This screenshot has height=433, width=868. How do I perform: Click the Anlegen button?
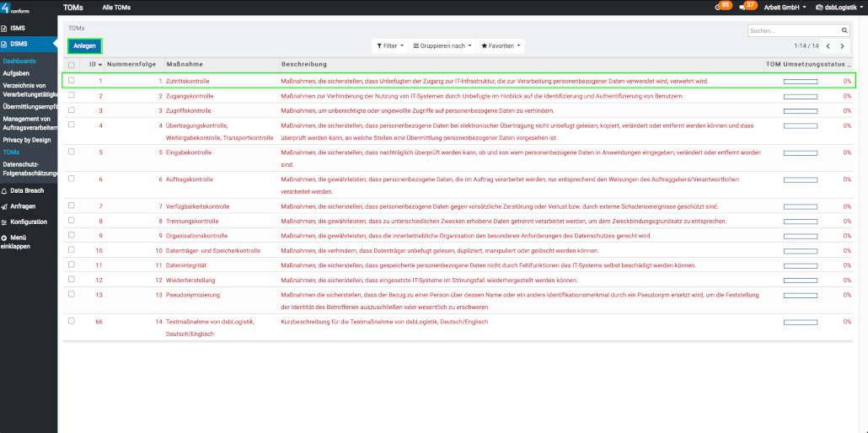point(84,45)
